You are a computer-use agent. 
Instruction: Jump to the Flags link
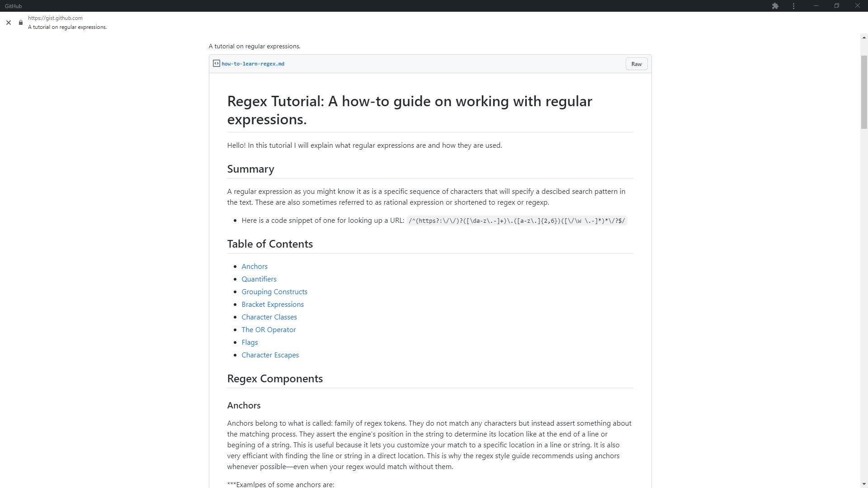(250, 343)
